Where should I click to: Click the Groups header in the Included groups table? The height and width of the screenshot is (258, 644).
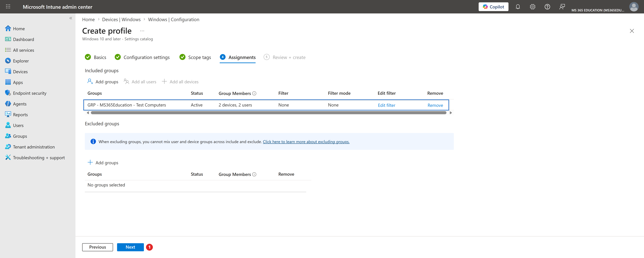(94, 93)
